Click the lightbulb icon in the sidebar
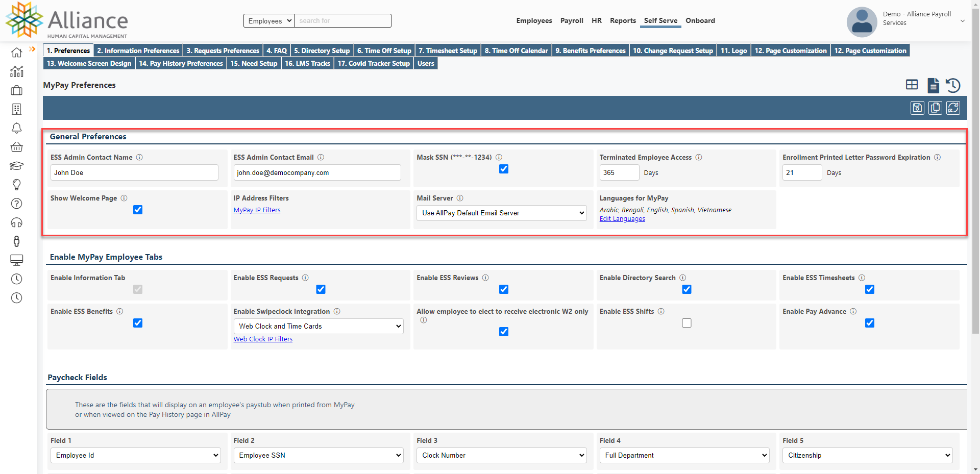Screen dimensions: 980x474 [x=17, y=185]
